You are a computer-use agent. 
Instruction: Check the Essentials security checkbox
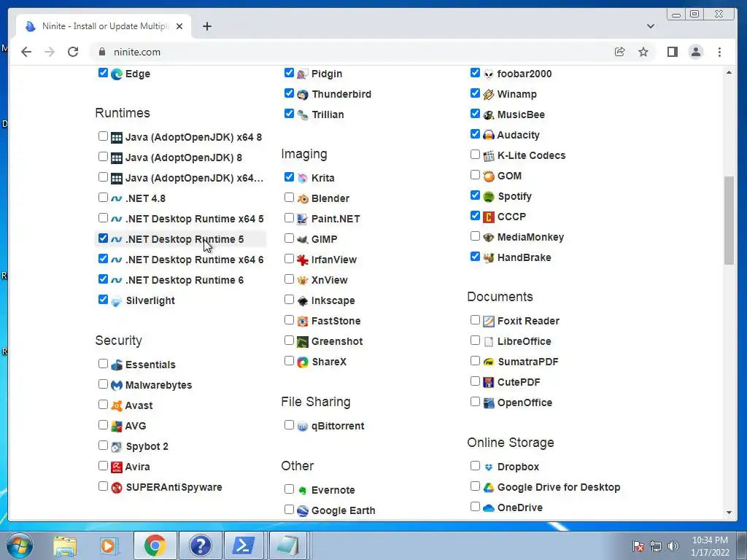point(103,364)
